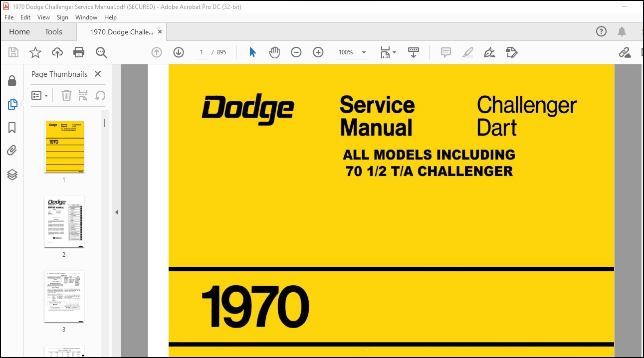Close the 1970 Dodge Challe... document tab
This screenshot has height=358, width=644.
[x=160, y=32]
